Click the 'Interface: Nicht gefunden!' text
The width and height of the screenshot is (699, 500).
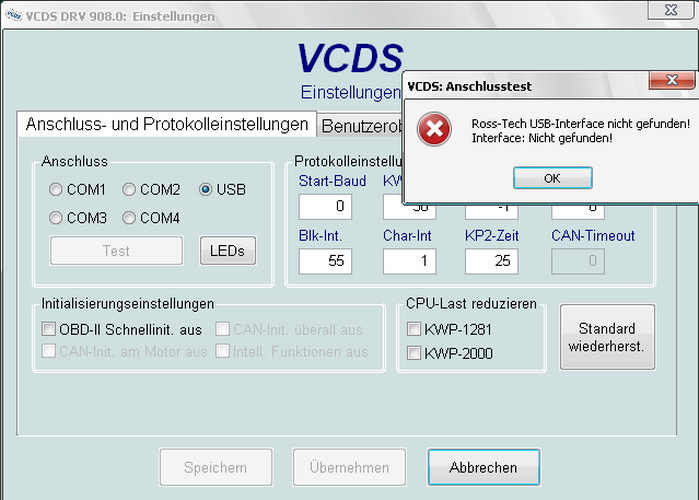click(x=542, y=138)
